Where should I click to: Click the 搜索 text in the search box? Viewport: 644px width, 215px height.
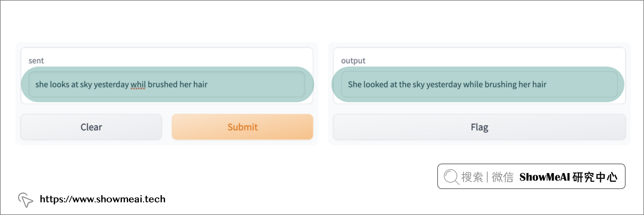click(x=472, y=177)
